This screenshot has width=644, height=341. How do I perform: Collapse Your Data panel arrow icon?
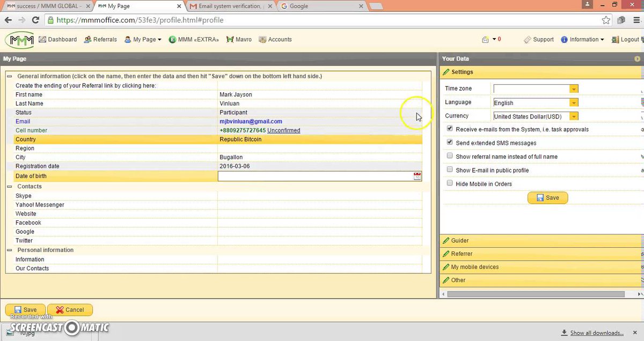[637, 59]
